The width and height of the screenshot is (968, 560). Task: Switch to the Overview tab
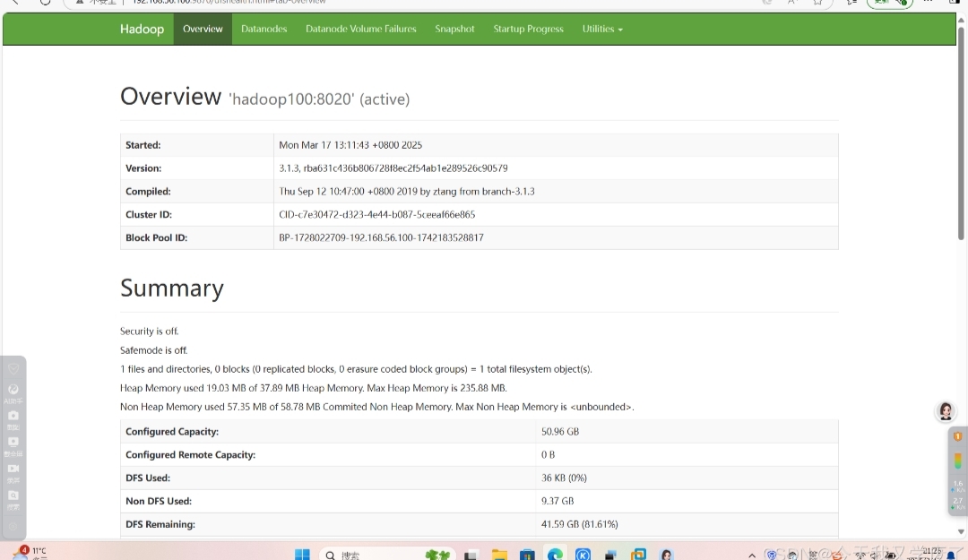[x=203, y=29]
